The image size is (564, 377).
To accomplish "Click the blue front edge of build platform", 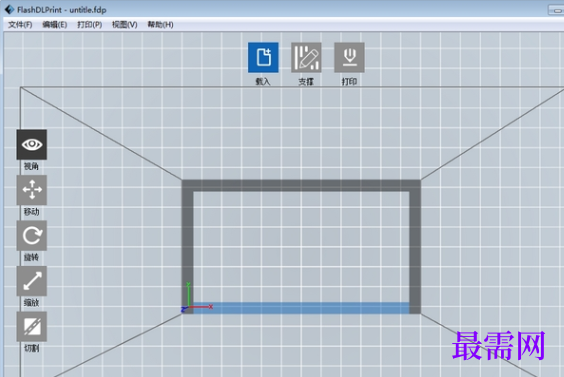I will coord(301,308).
